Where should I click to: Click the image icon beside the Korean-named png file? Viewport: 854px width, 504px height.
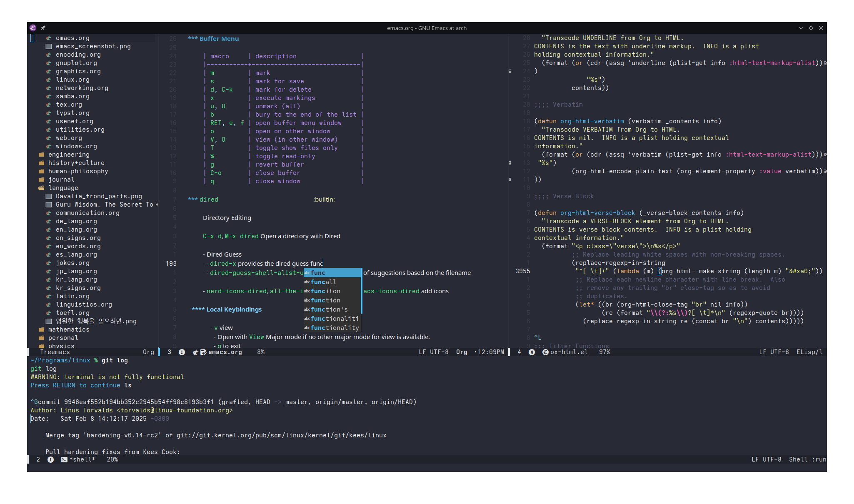pos(49,321)
